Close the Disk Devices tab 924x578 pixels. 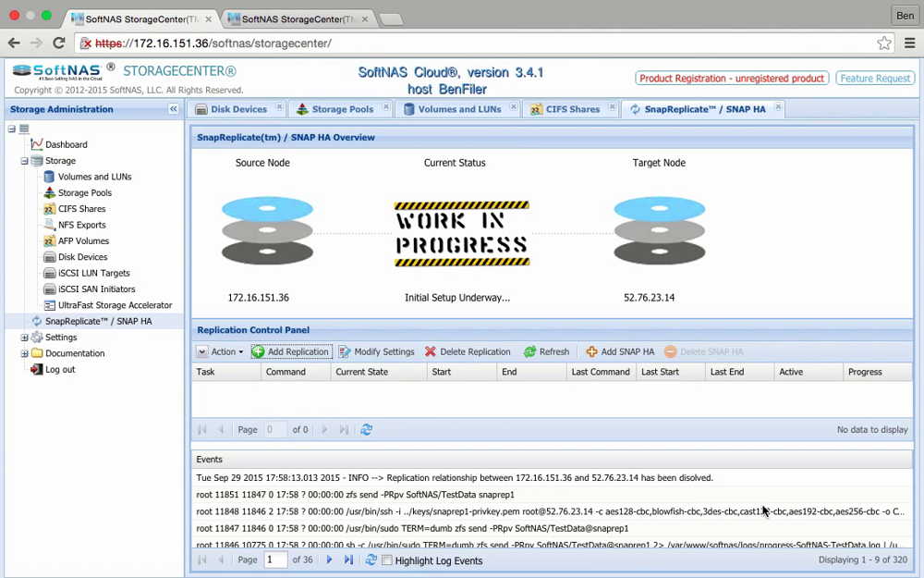(279, 106)
